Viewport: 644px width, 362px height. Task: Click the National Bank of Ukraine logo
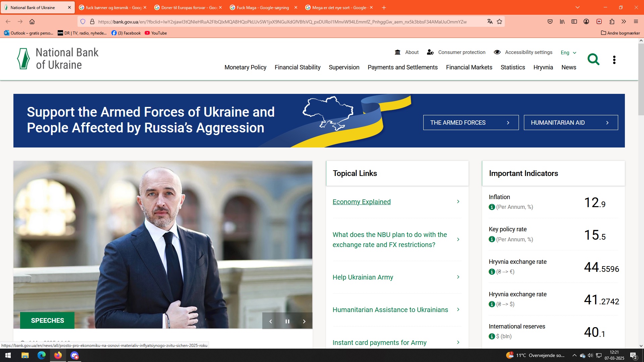58,59
